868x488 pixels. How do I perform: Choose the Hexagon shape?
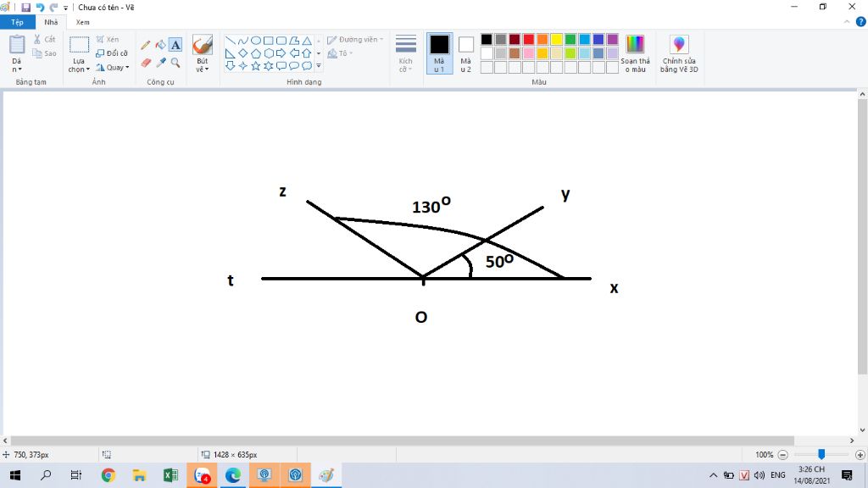point(269,53)
